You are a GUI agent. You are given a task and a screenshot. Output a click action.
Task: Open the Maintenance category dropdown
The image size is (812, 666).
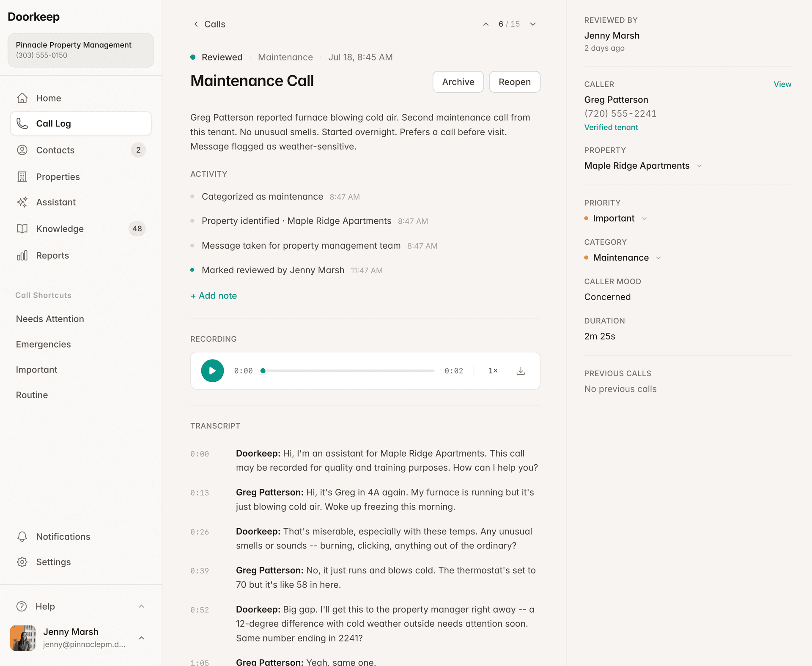point(623,258)
